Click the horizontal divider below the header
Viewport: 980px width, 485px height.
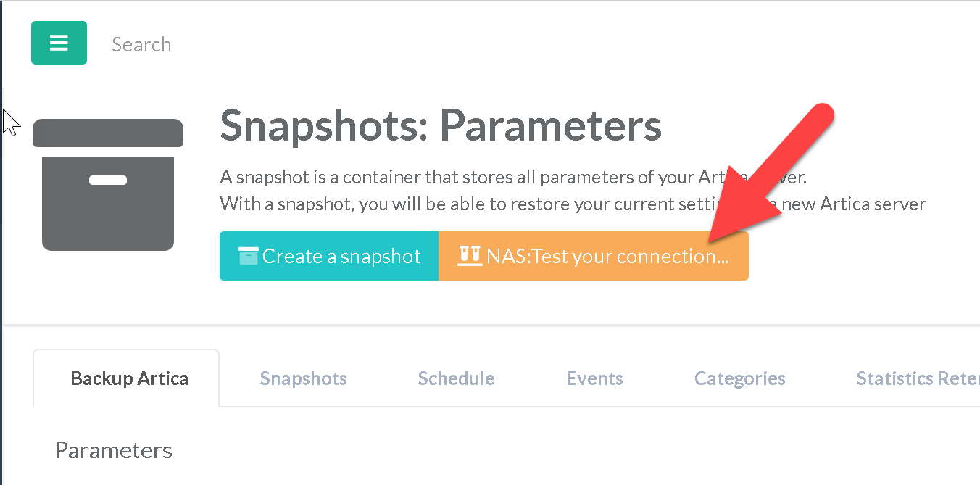(x=490, y=325)
